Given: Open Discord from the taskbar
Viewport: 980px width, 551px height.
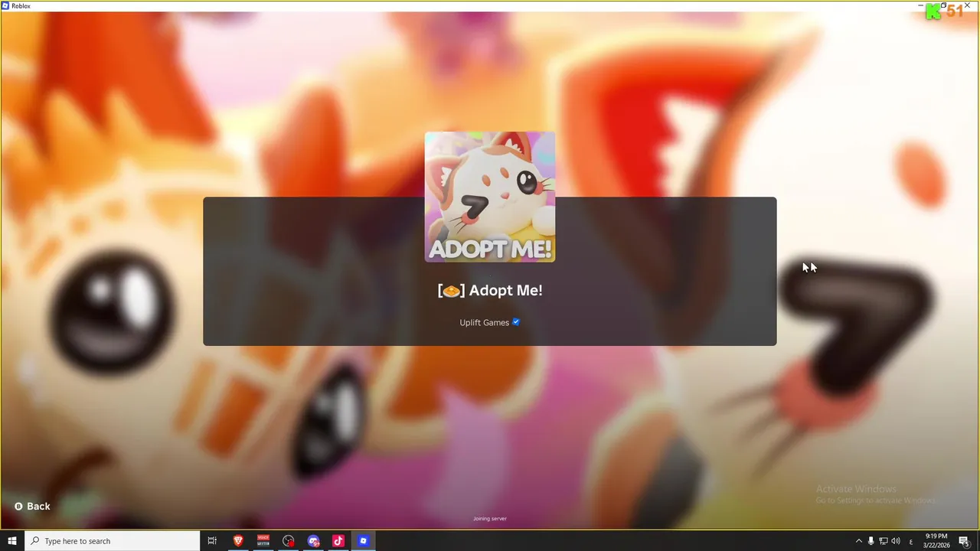Looking at the screenshot, I should [313, 541].
